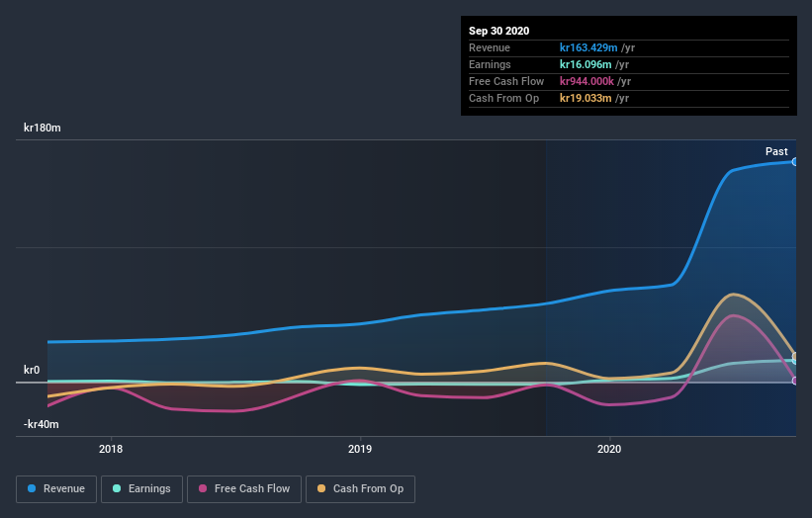This screenshot has width=812, height=518.
Task: Click the 2020 x-axis label
Action: click(609, 449)
